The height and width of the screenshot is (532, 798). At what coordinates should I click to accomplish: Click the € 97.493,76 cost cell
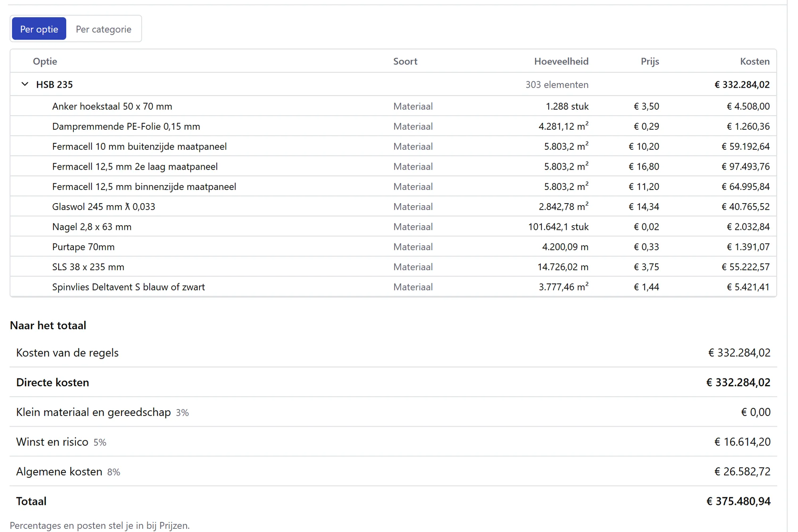(745, 166)
